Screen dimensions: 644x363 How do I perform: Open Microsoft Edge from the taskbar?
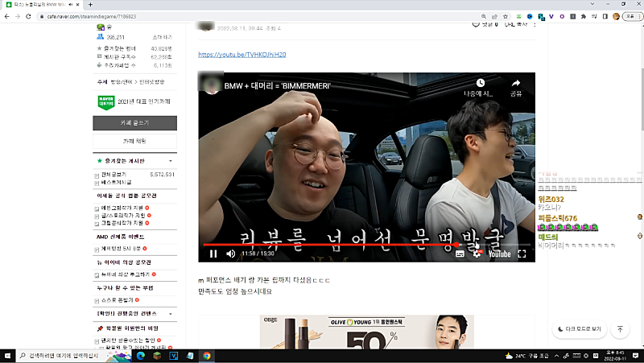tap(140, 356)
